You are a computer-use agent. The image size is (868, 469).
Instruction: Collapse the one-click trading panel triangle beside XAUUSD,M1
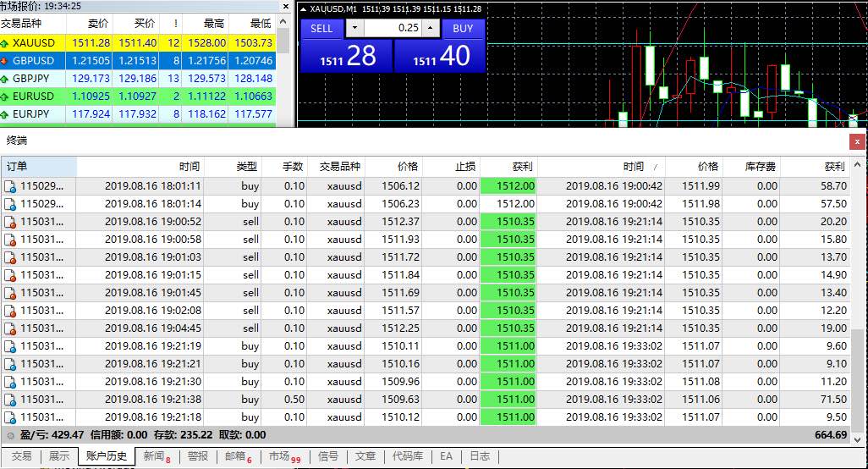pos(304,9)
